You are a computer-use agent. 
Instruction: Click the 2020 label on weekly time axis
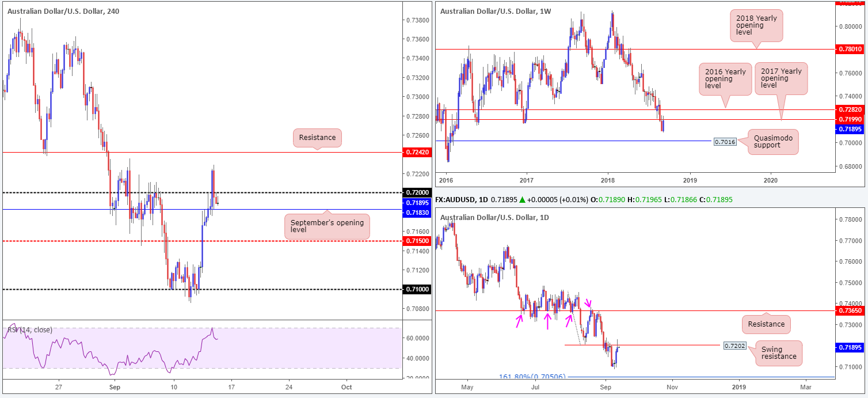pos(771,179)
